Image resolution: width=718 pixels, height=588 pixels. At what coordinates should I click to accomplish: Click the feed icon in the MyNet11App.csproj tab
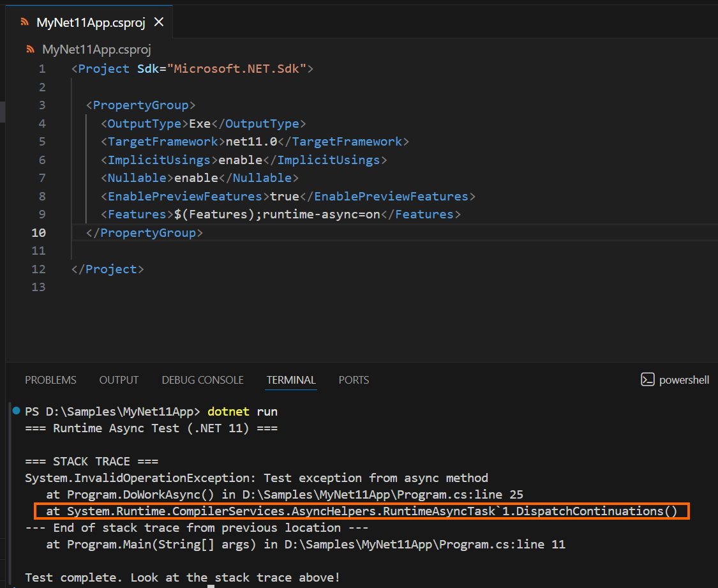coord(26,22)
